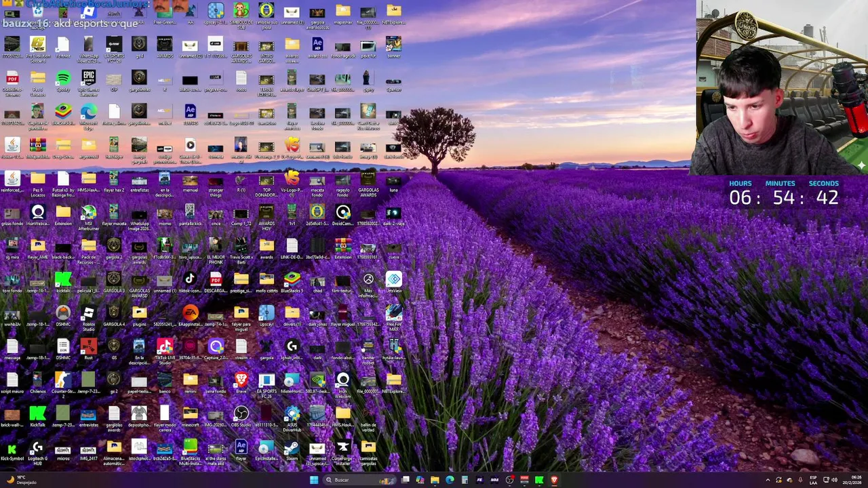Select the Fortnite desktop shortcut
The height and width of the screenshot is (488, 868).
[x=63, y=47]
